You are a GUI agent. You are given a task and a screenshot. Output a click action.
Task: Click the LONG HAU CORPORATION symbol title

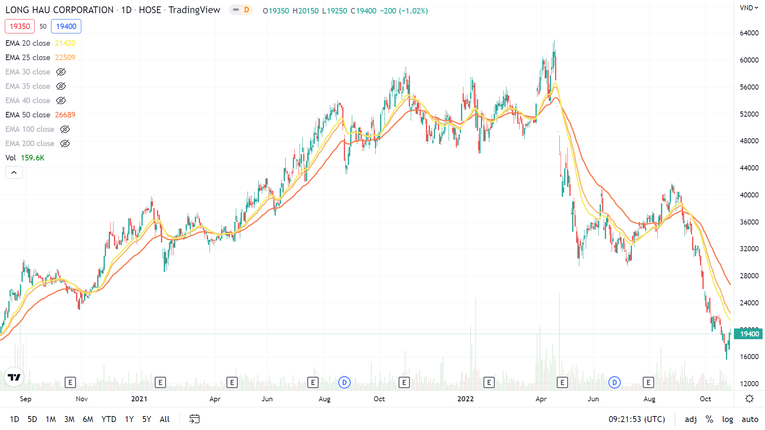pyautogui.click(x=59, y=10)
